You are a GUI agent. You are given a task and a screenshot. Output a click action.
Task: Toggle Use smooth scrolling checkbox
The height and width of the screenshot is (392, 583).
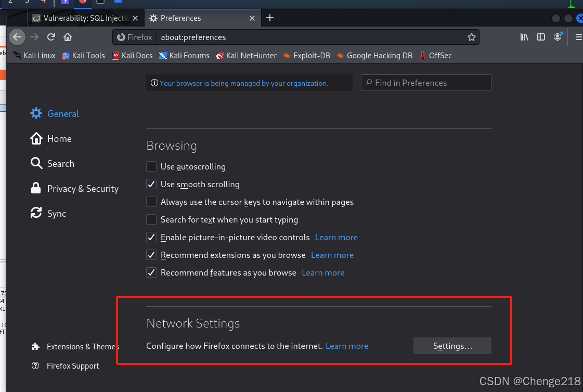click(151, 184)
